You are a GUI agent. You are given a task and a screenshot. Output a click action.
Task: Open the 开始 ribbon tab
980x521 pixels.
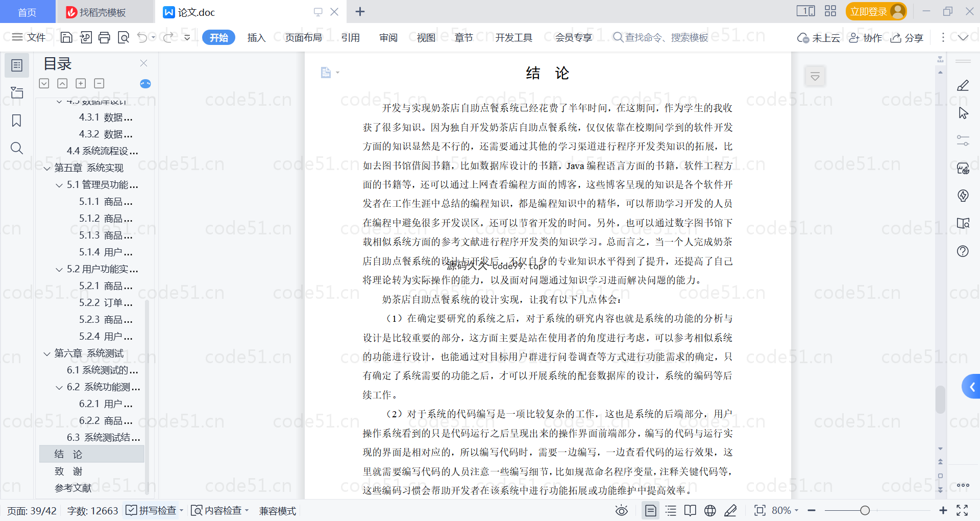(218, 37)
